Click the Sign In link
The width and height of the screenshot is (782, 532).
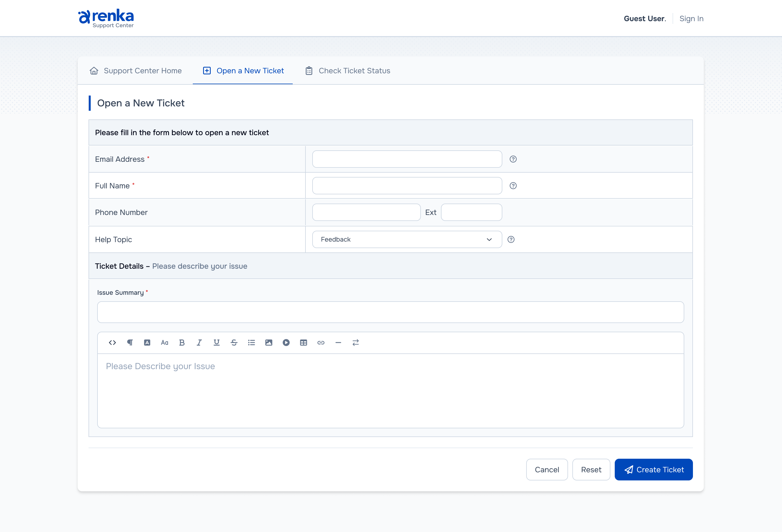click(692, 18)
